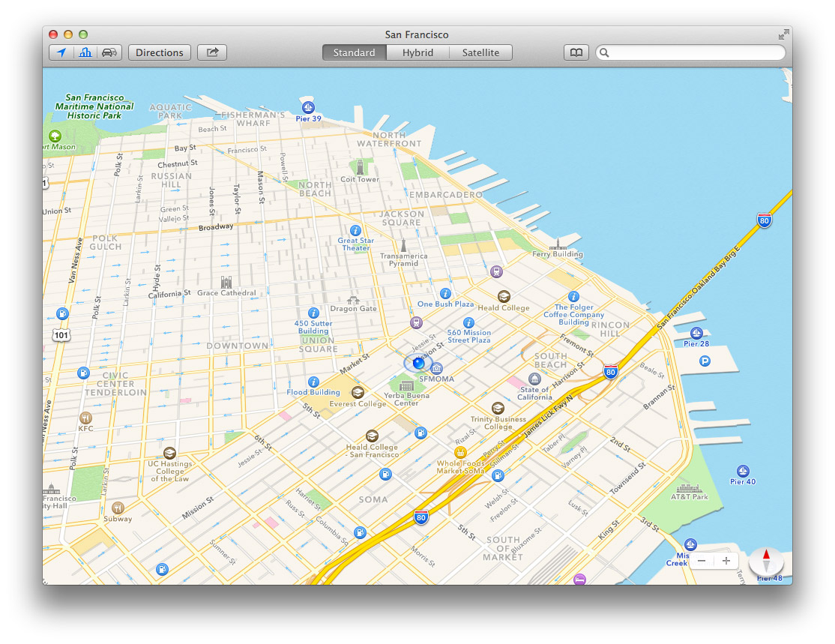835x644 pixels.
Task: Click the UNION SQUARE neighborhood label
Action: pos(319,345)
